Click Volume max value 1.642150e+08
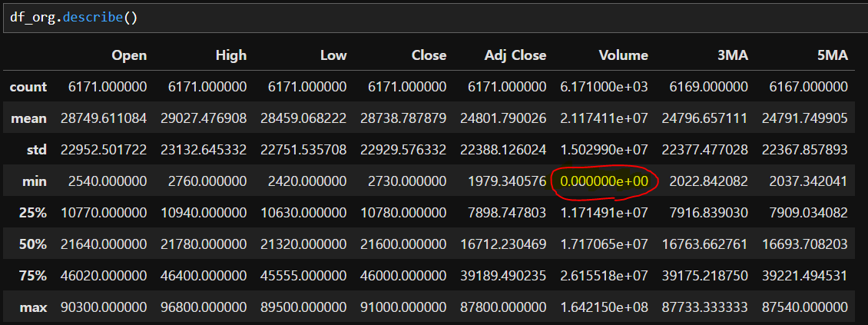Image resolution: width=868 pixels, height=325 pixels. click(604, 307)
